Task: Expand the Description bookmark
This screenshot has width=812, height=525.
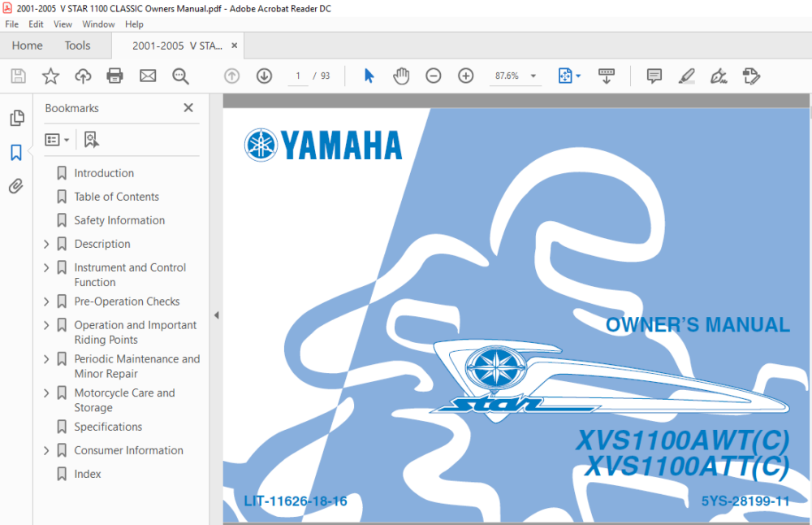Action: point(46,244)
